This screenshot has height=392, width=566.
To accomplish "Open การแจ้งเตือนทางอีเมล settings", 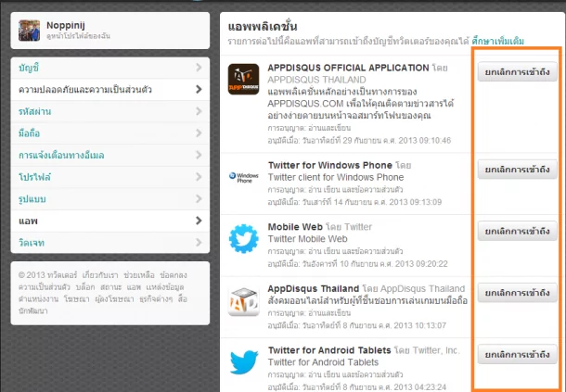I will click(x=110, y=155).
